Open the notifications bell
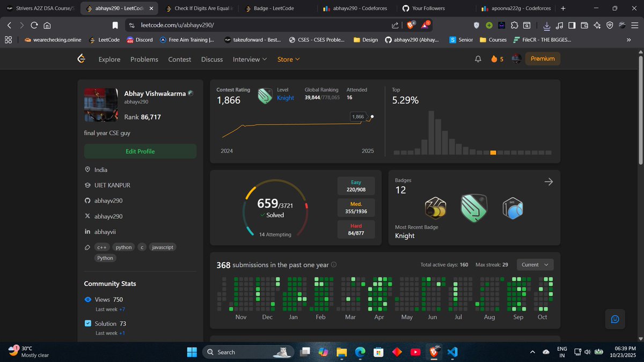Screen dimensions: 644x362 pyautogui.click(x=478, y=59)
